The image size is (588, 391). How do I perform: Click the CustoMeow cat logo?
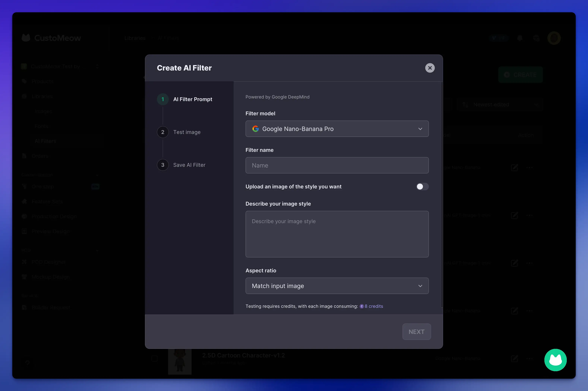click(x=26, y=38)
